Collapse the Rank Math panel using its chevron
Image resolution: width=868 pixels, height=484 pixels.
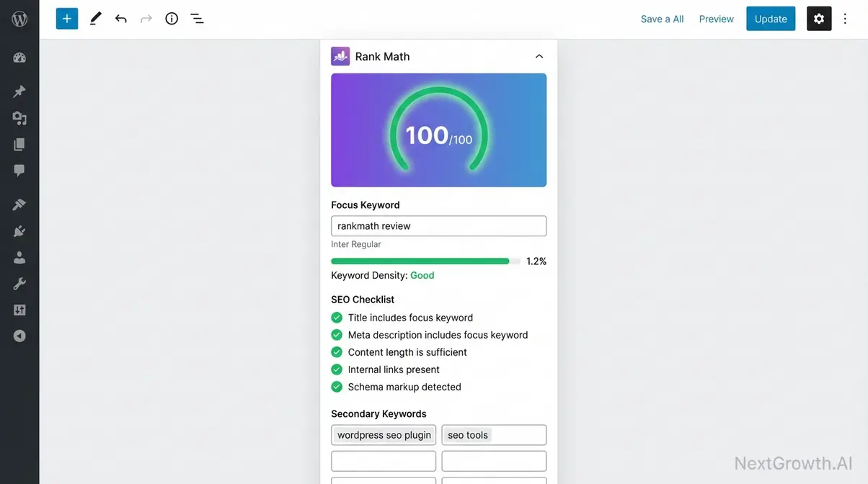point(538,55)
